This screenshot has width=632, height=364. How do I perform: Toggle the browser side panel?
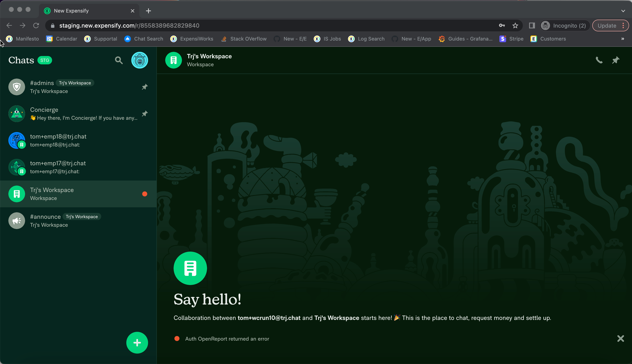point(532,25)
